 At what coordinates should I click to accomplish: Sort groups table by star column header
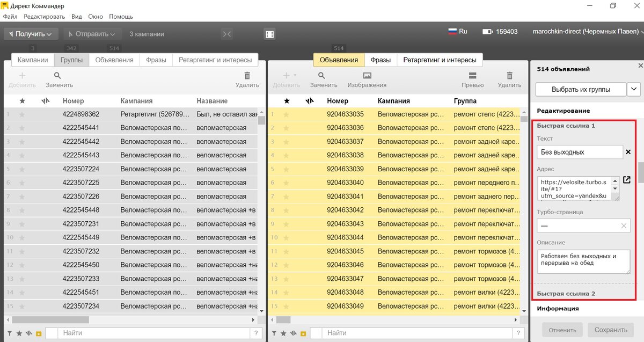(22, 101)
